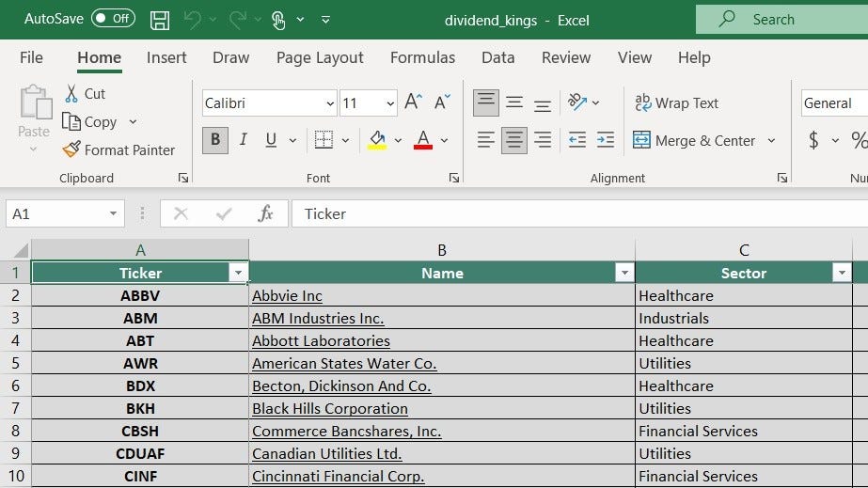Expand the Calibri font name dropdown
Image resolution: width=868 pixels, height=488 pixels.
point(330,103)
